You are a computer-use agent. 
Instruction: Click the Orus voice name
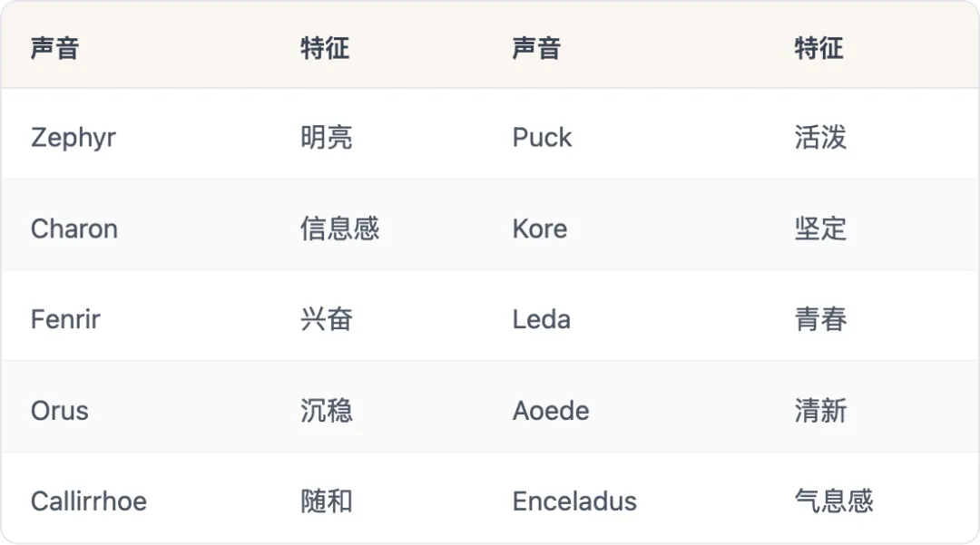click(x=59, y=411)
